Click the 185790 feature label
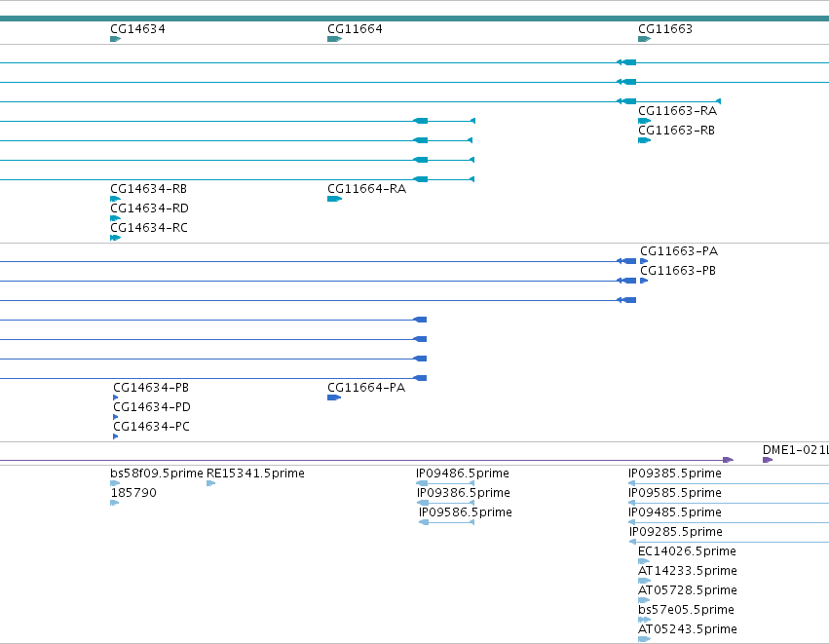The width and height of the screenshot is (829, 644). click(x=133, y=493)
